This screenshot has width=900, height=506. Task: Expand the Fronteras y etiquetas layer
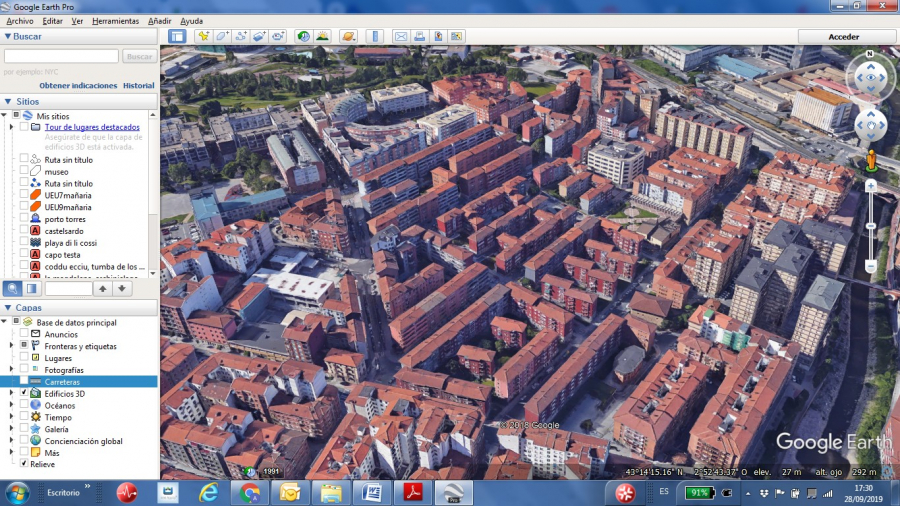(11, 346)
